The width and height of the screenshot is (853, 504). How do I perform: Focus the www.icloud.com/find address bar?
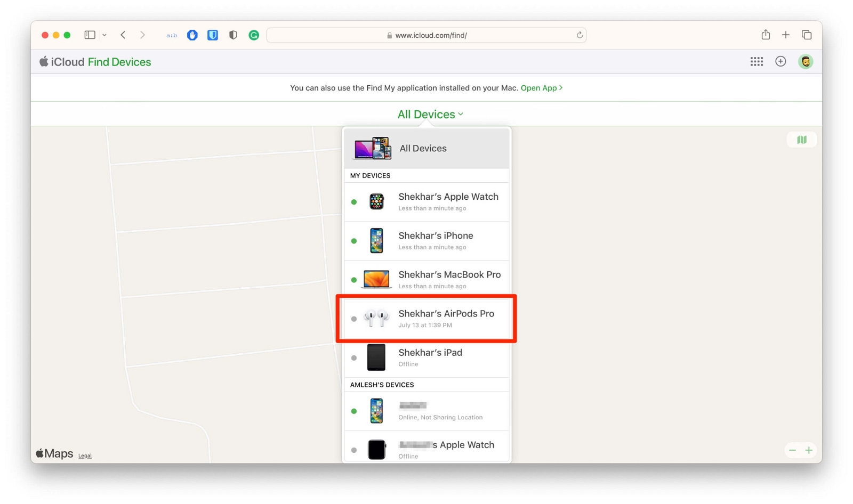(x=426, y=35)
